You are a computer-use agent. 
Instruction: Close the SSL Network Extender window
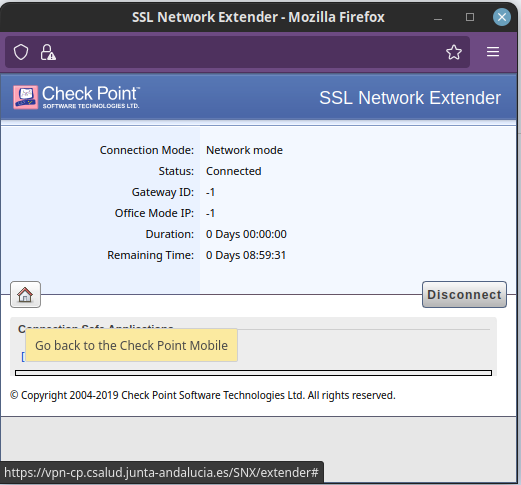click(x=502, y=17)
